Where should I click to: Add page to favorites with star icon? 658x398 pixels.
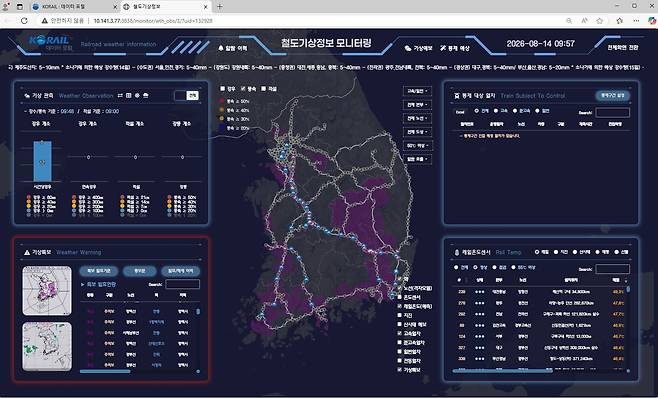[x=600, y=21]
